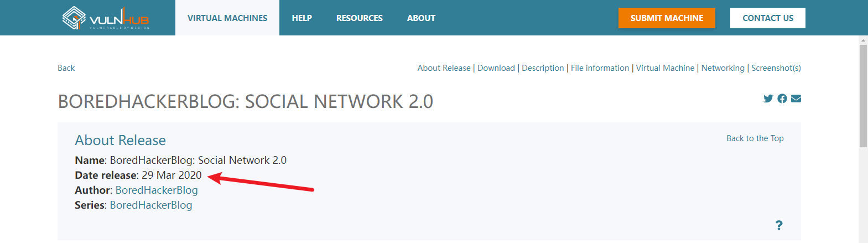Jump to Screenshot(s) section link
This screenshot has height=243, width=868.
click(x=776, y=68)
